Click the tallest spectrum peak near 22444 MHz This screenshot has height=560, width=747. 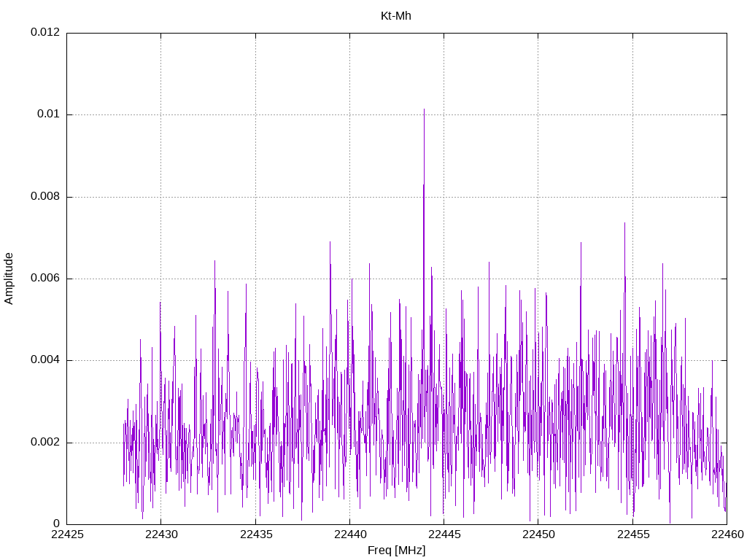(x=424, y=111)
